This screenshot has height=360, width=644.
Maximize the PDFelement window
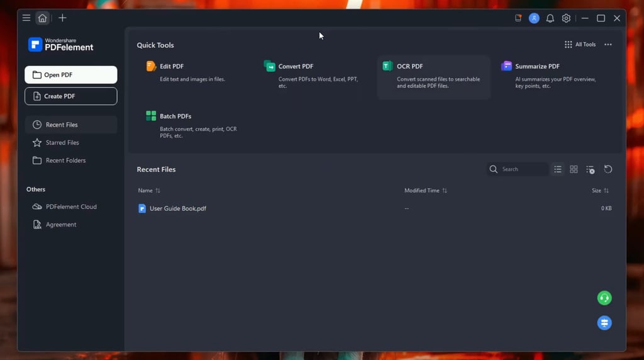pos(601,18)
